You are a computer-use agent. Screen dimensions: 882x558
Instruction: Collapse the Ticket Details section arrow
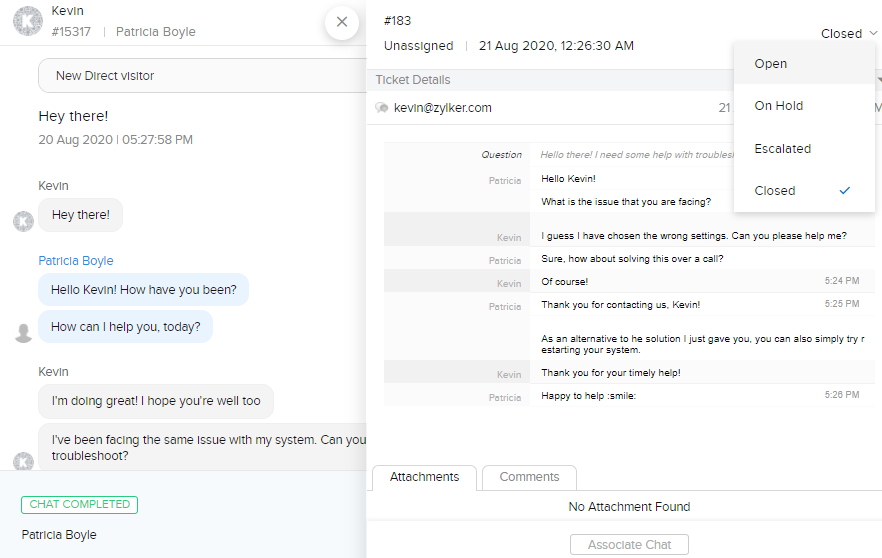(878, 80)
